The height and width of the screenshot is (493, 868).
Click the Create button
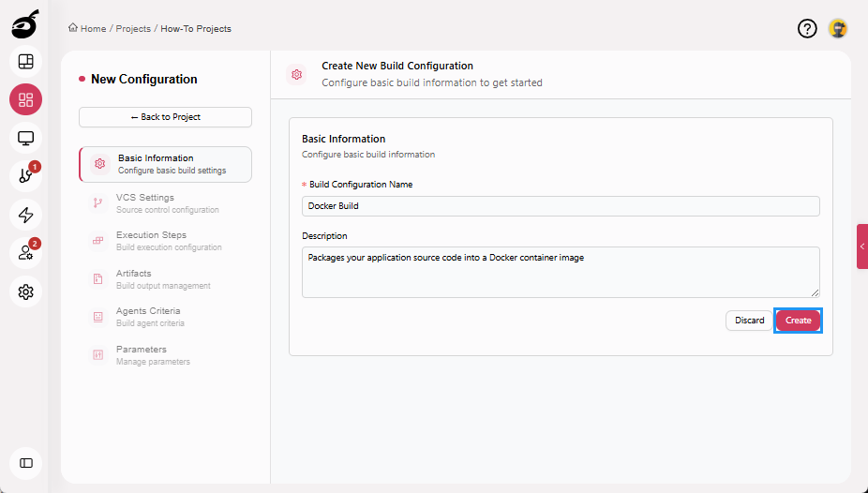coord(798,321)
